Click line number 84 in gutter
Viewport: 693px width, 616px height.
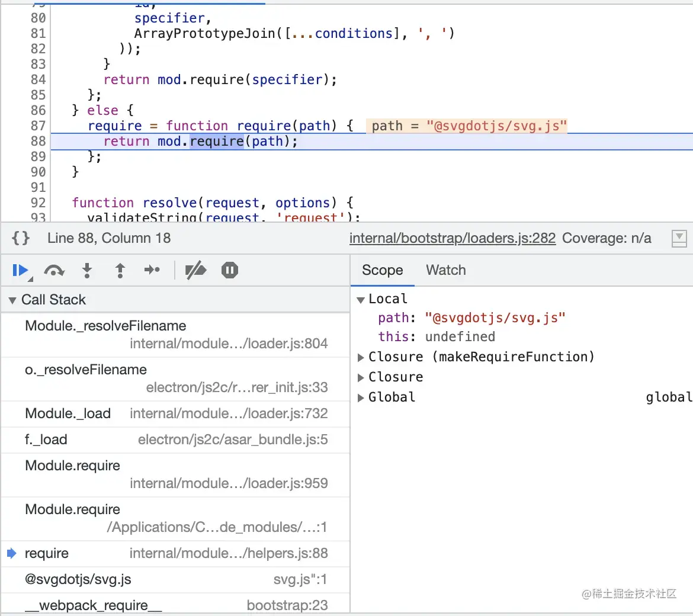(38, 79)
